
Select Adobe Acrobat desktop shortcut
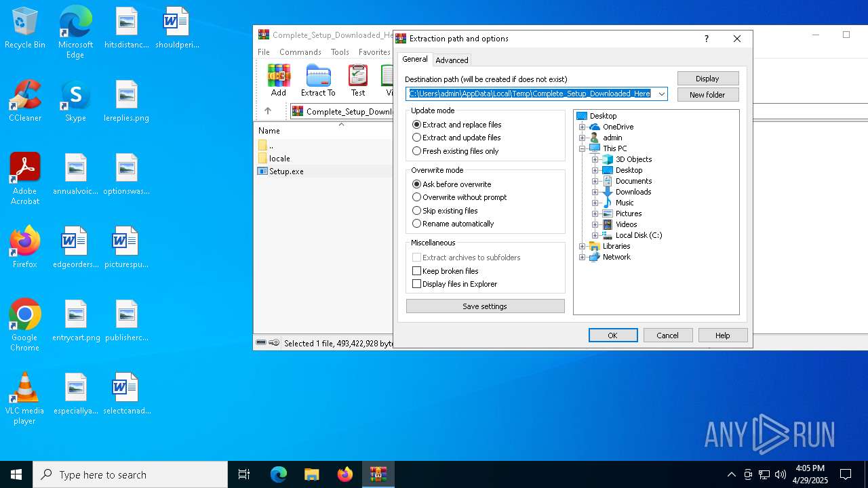pyautogui.click(x=25, y=179)
